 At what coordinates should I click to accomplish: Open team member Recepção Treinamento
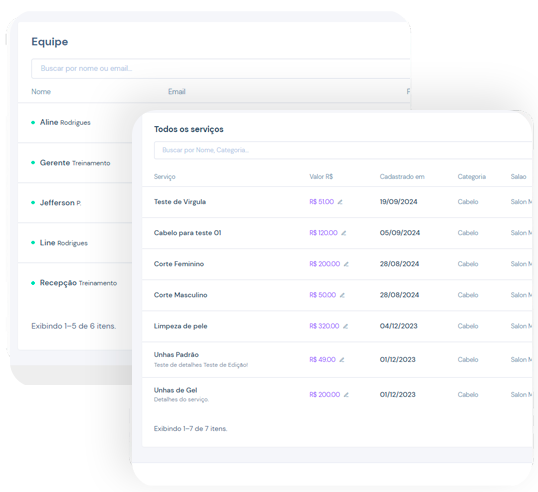(78, 283)
